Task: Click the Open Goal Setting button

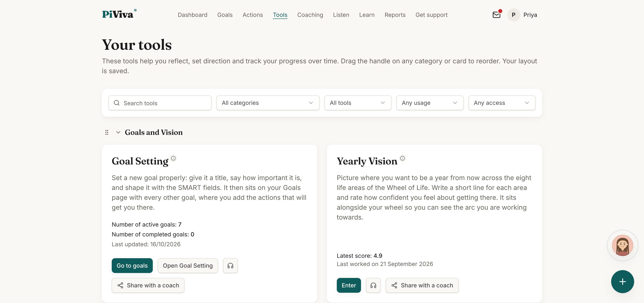Action: coord(188,265)
